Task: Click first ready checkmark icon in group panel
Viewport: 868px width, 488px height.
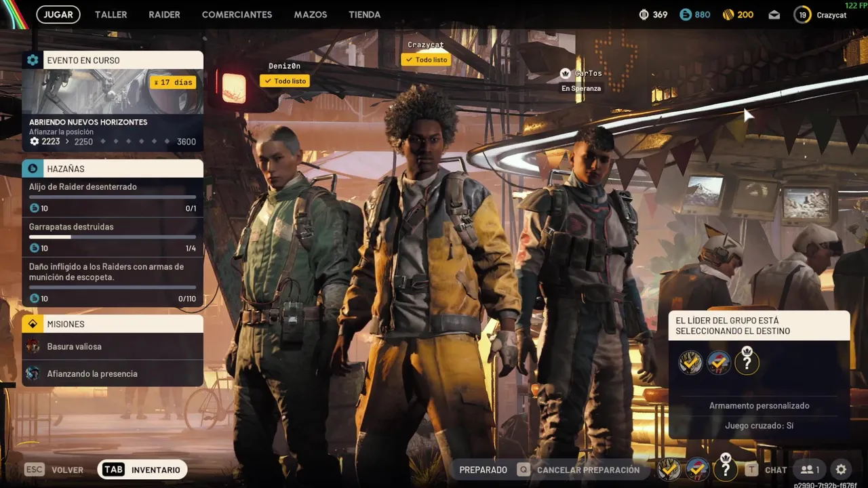Action: (690, 363)
